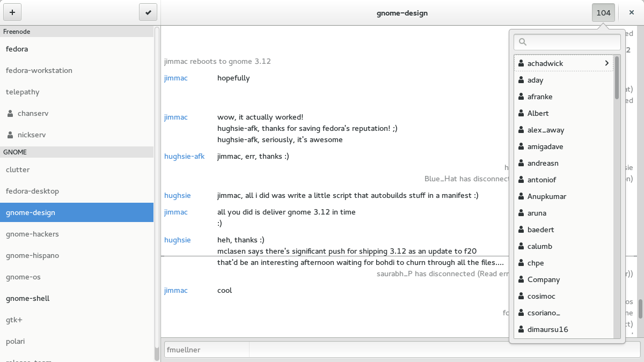
Task: Open the gnome-hackers room
Action: [77, 234]
